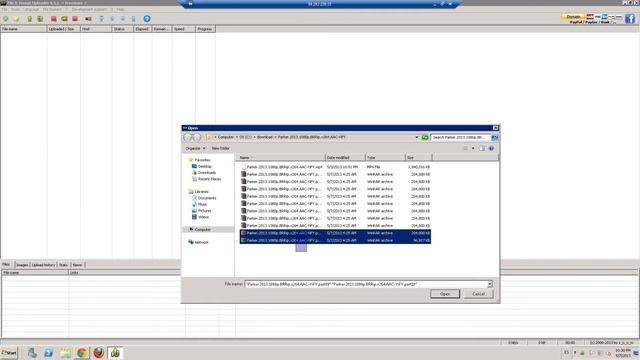Sort files by Date modified column
The width and height of the screenshot is (640, 360).
[x=345, y=158]
